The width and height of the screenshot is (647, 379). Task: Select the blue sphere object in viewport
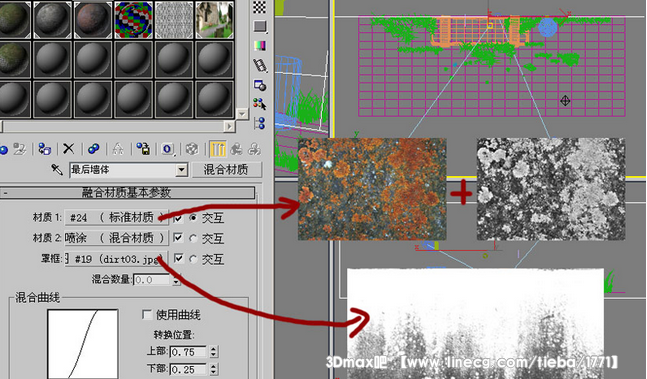pyautogui.click(x=548, y=27)
